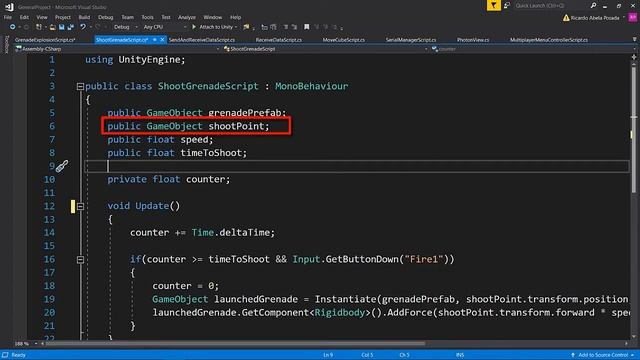Switch to SerialManagerScript.cs tab
This screenshot has width=640, height=360.
[x=411, y=40]
